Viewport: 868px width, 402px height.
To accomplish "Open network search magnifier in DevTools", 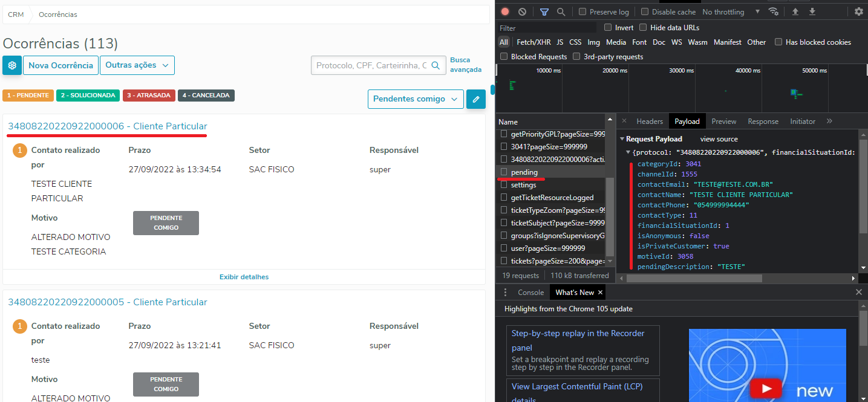I will point(561,11).
